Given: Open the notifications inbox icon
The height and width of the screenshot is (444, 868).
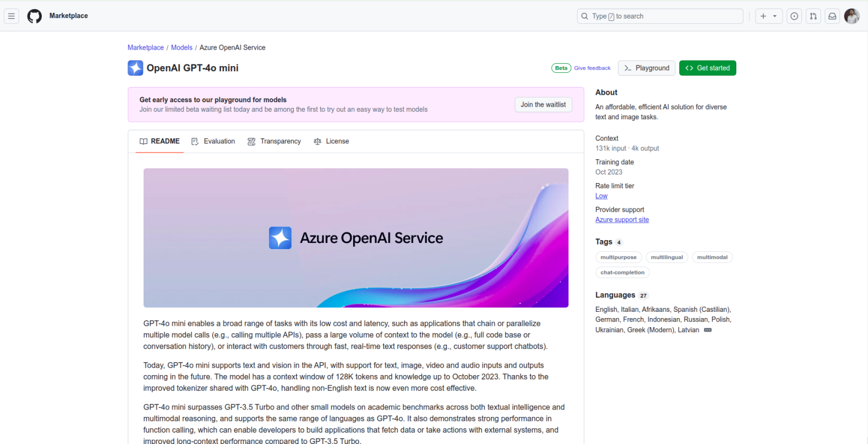Looking at the screenshot, I should click(x=832, y=16).
